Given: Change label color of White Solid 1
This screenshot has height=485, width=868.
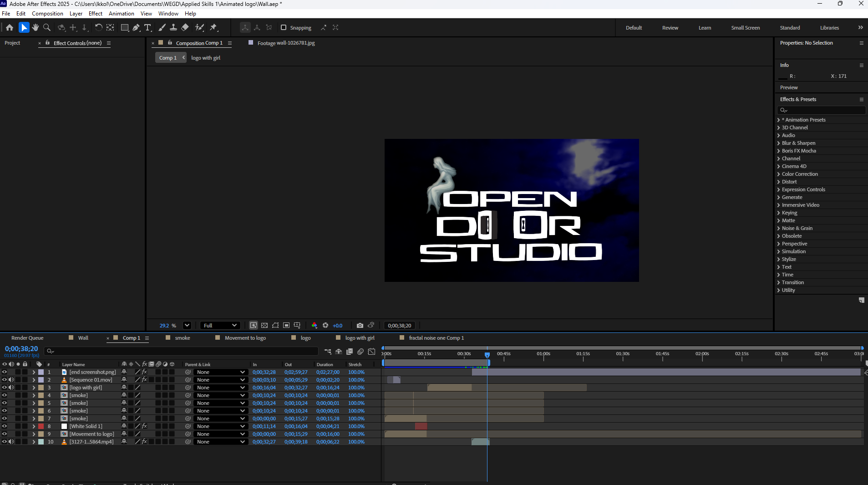Looking at the screenshot, I should point(41,426).
